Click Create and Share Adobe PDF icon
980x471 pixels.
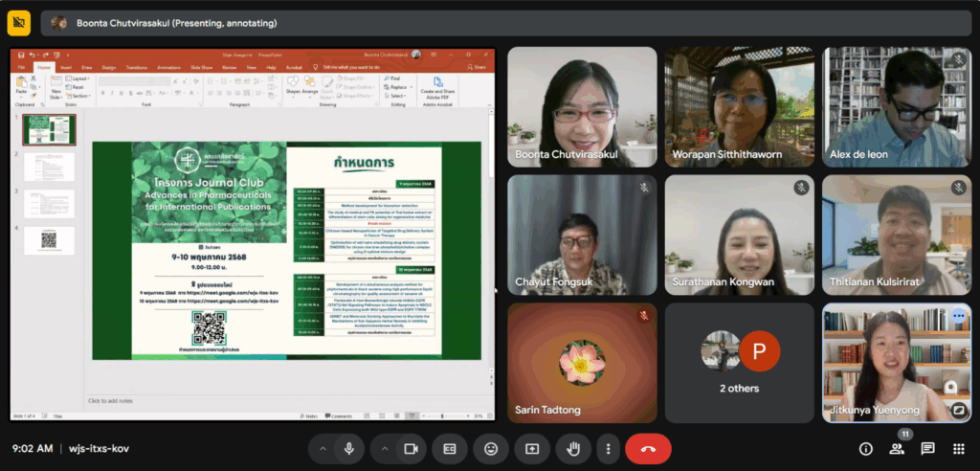[438, 82]
